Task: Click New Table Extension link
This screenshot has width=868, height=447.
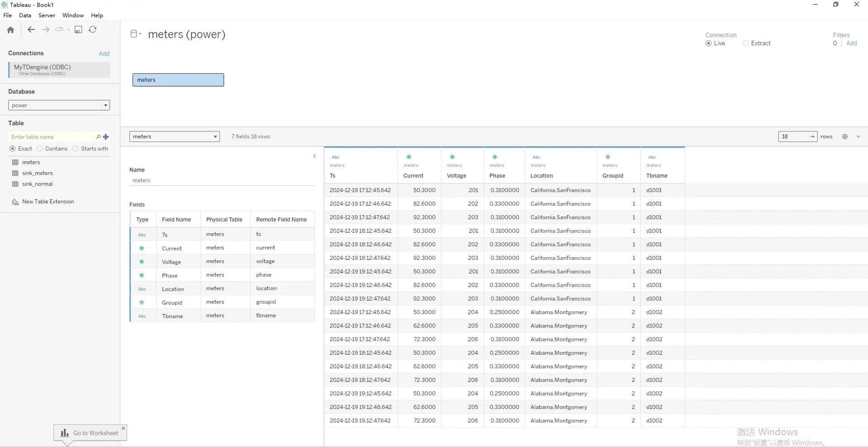Action: 48,202
